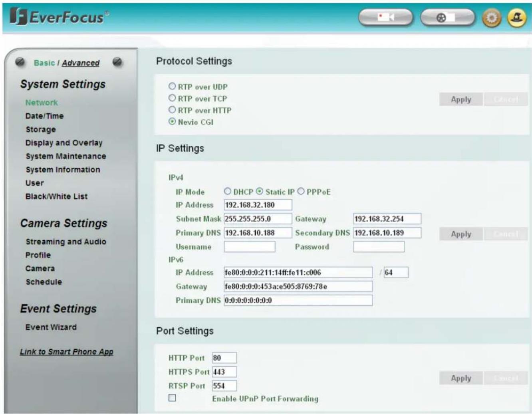Screen dimensions: 532x414
Task: Cancel the IP Settings changes
Action: [x=506, y=234]
